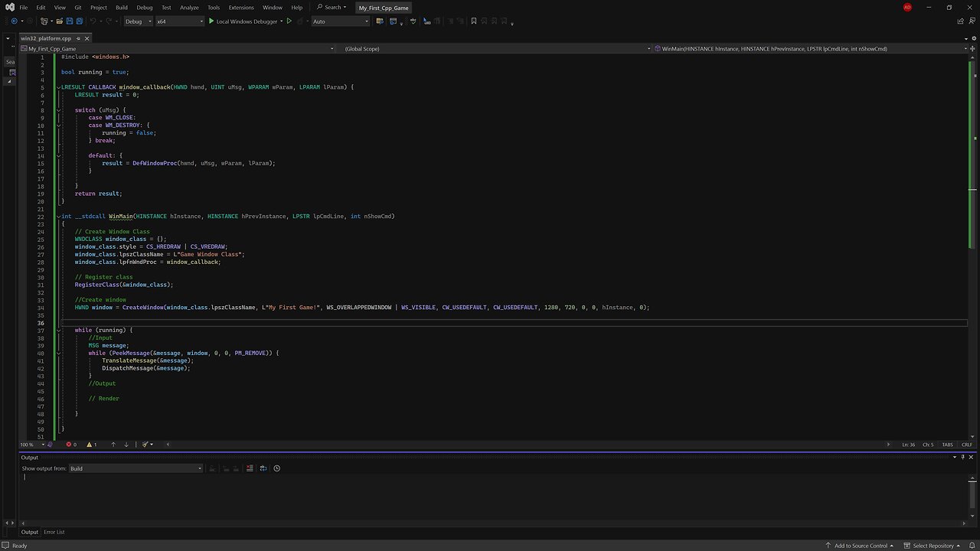
Task: Click the TABS indentation indicator
Action: coord(948,445)
